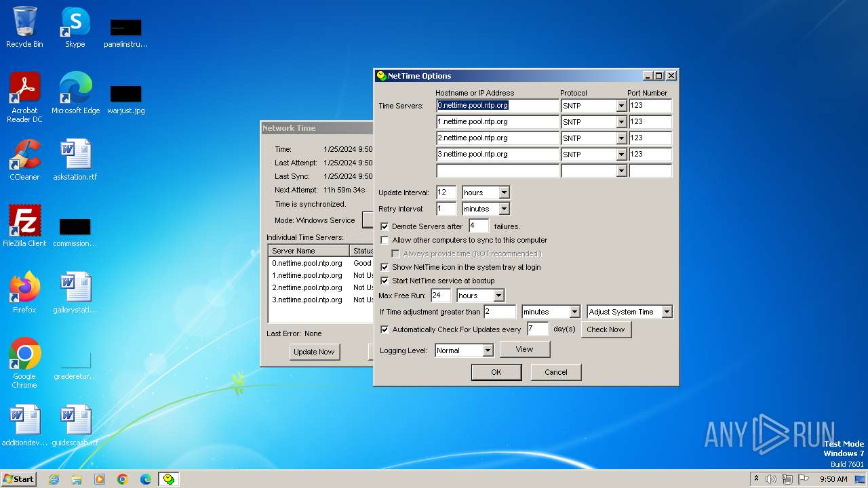Open time adjustment minutes units dropdown
This screenshot has width=868, height=488.
click(574, 312)
